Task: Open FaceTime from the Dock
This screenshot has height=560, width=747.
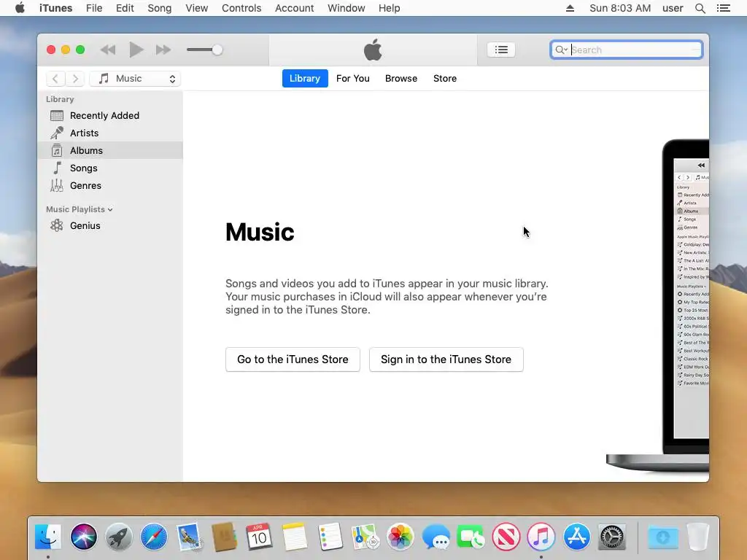Action: tap(471, 537)
